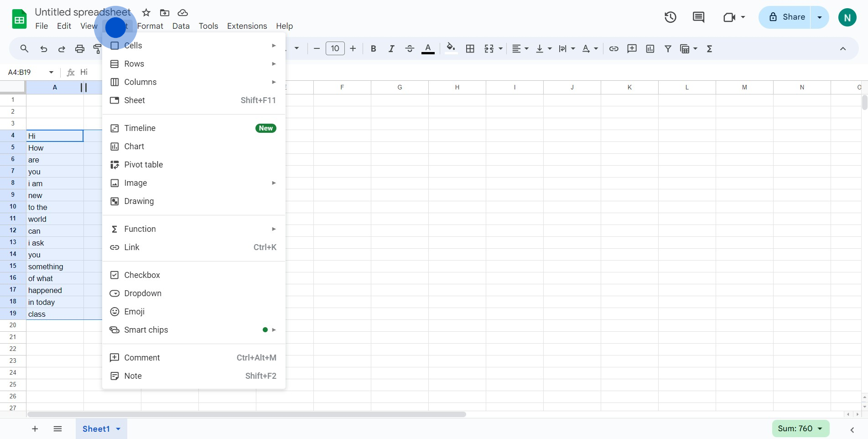Click the create filter funnel icon
Screen dimensions: 868x439
(x=668, y=49)
